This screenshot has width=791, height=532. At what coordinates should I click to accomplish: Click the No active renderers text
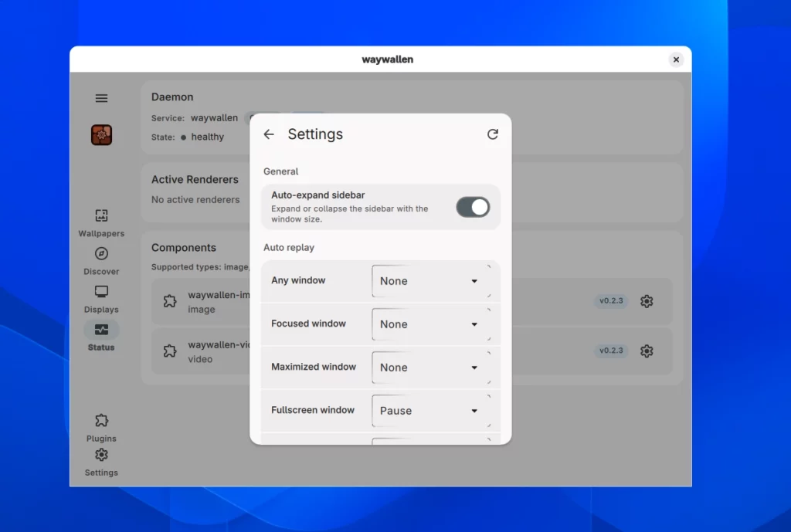coord(195,200)
